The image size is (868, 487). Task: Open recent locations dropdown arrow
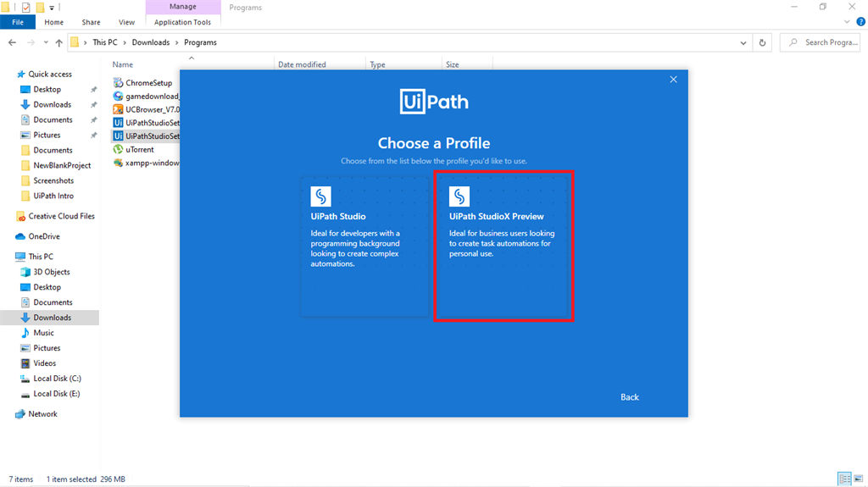pyautogui.click(x=46, y=42)
